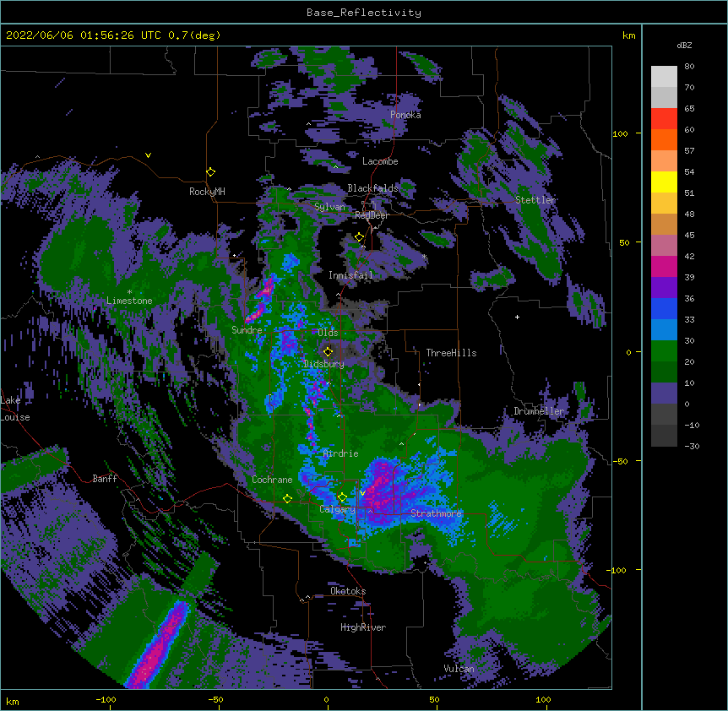728x711 pixels.
Task: Select the Sylvan label
Action: coord(329,207)
